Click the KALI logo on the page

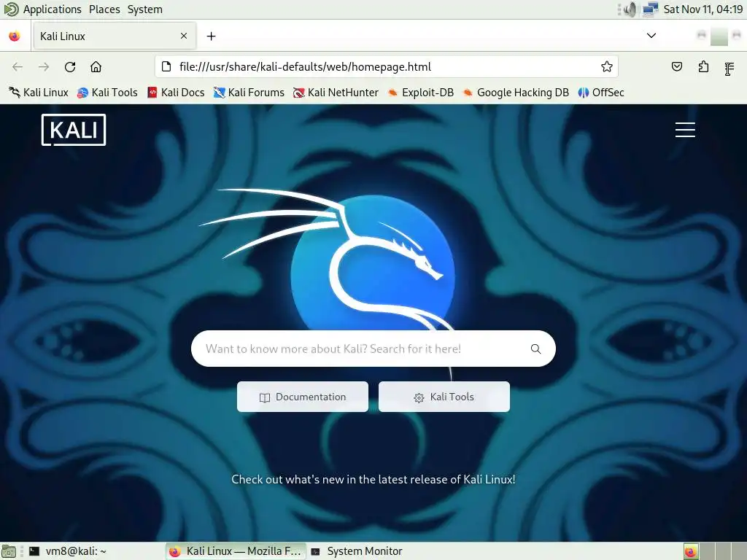pyautogui.click(x=74, y=130)
